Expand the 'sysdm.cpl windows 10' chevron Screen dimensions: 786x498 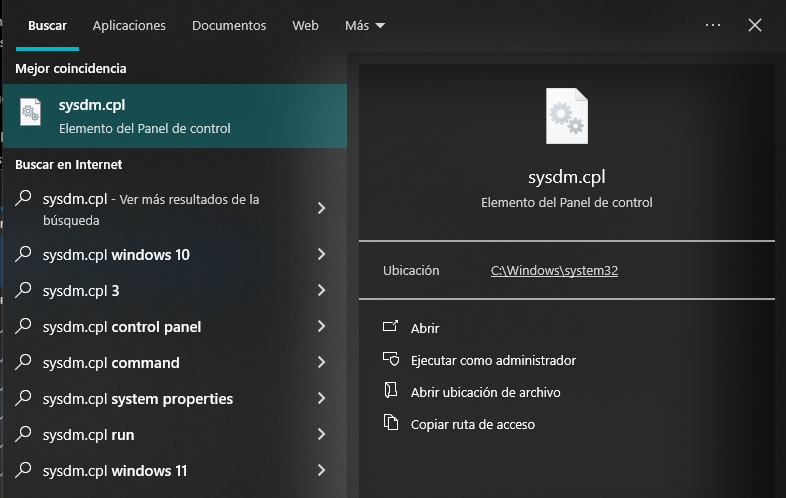click(x=321, y=254)
